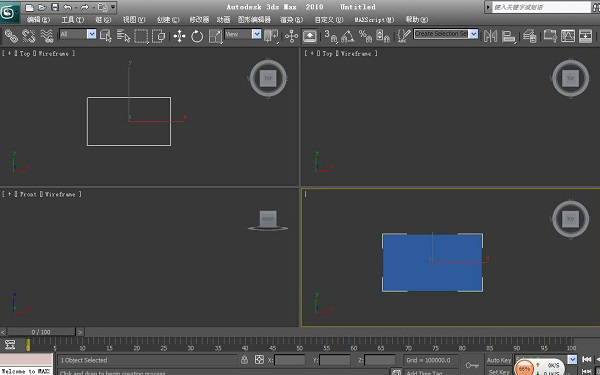
Task: Click the Redo arrow icon
Action: pyautogui.click(x=84, y=7)
